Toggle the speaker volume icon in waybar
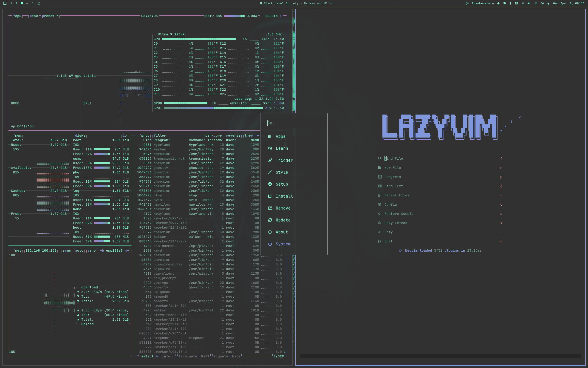This screenshot has height=368, width=588. click(x=529, y=3)
